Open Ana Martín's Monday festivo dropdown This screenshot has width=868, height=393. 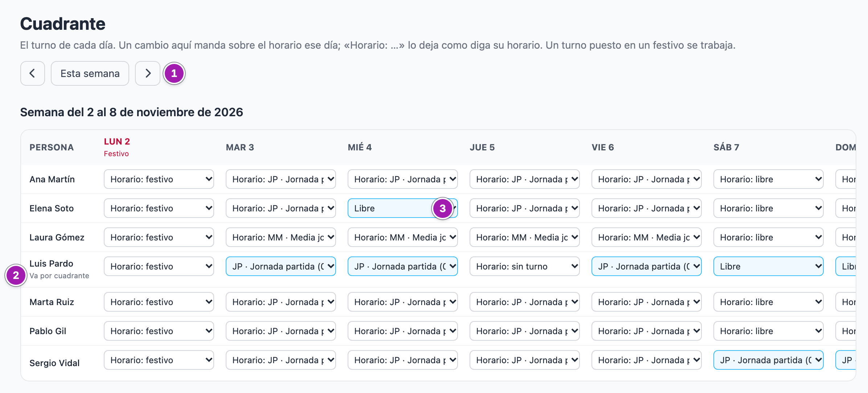(159, 179)
